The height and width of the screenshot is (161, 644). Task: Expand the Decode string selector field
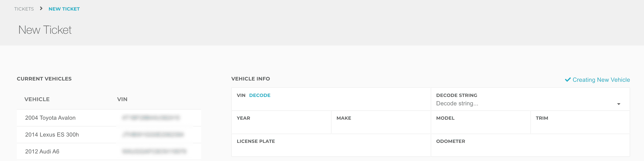(x=525, y=104)
